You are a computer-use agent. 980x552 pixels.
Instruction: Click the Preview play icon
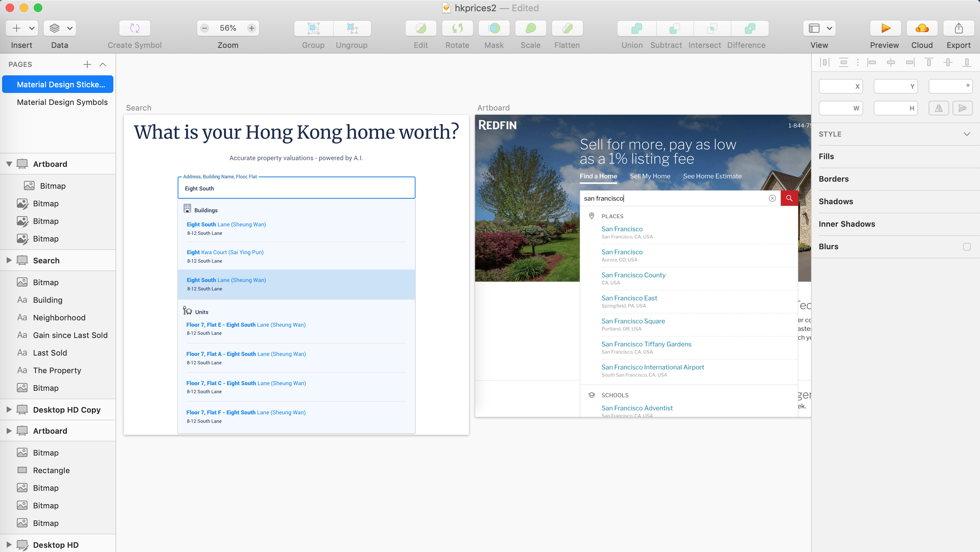(x=885, y=28)
